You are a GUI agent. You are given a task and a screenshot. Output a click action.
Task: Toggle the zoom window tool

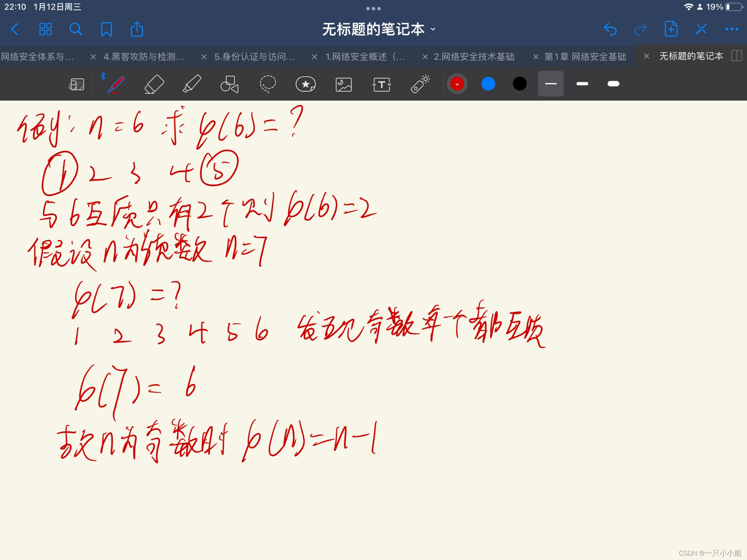pyautogui.click(x=77, y=84)
